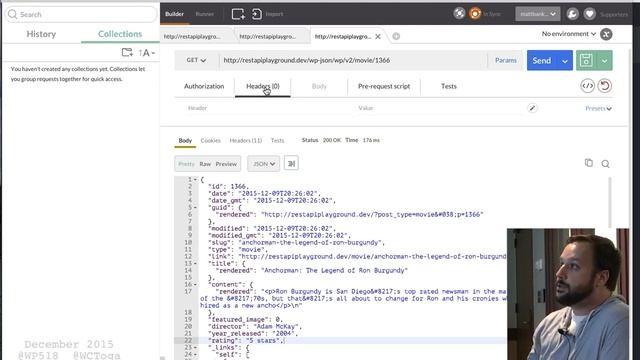
Task: Expand the Send button options arrow
Action: (564, 61)
